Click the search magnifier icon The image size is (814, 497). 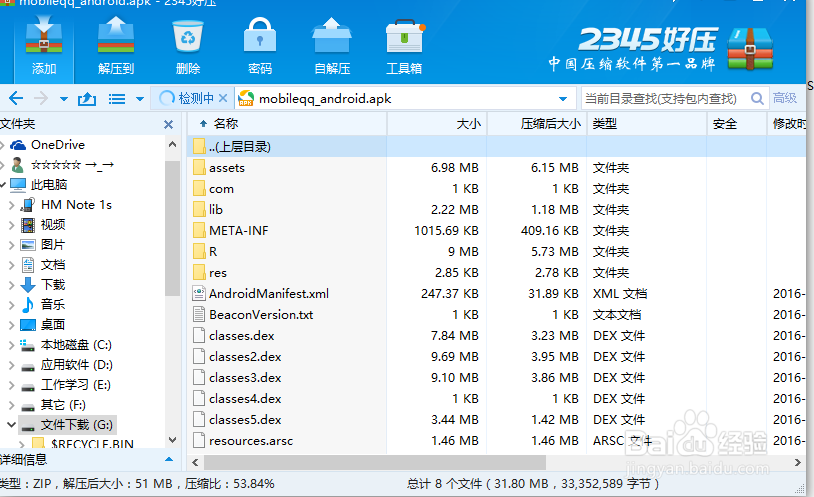(757, 99)
